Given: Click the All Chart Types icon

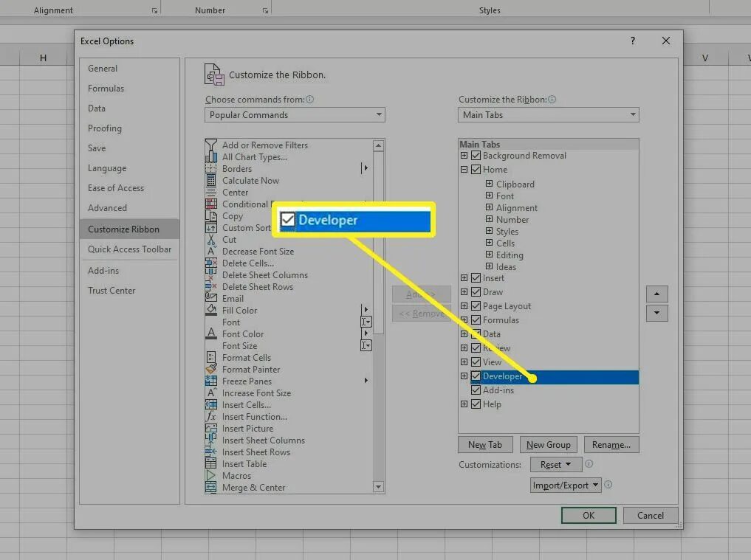Looking at the screenshot, I should coord(210,157).
